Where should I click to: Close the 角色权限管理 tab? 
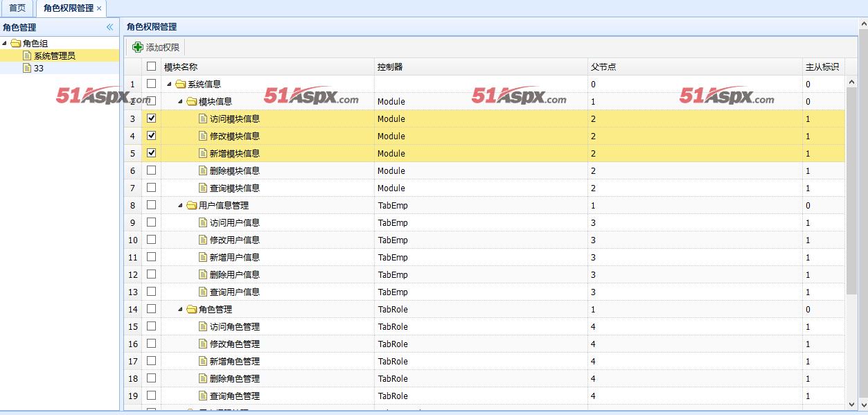pyautogui.click(x=99, y=8)
